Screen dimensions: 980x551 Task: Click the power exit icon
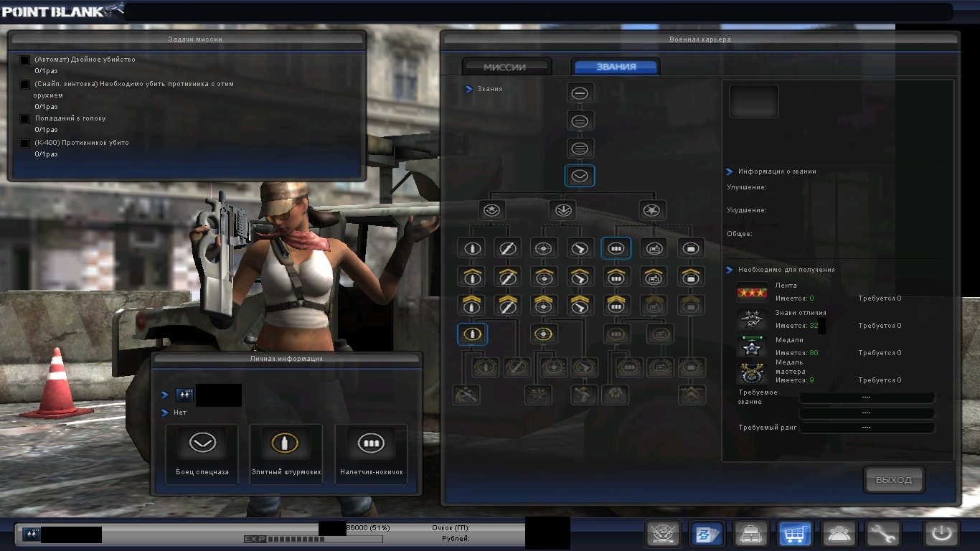tap(941, 534)
